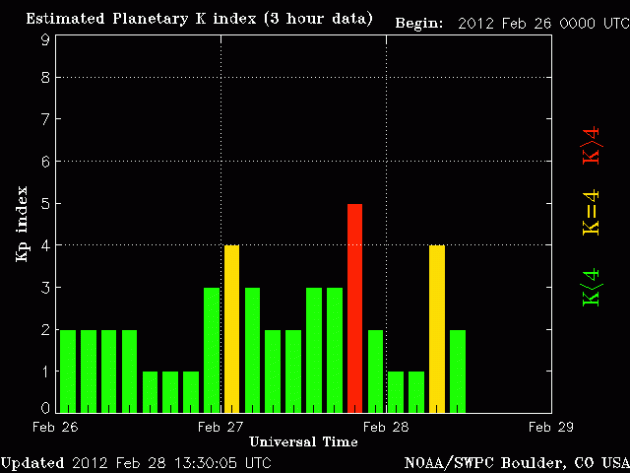Click the Feb 29 x-axis tick label
Viewport: 630px width, 473px height.
point(549,426)
